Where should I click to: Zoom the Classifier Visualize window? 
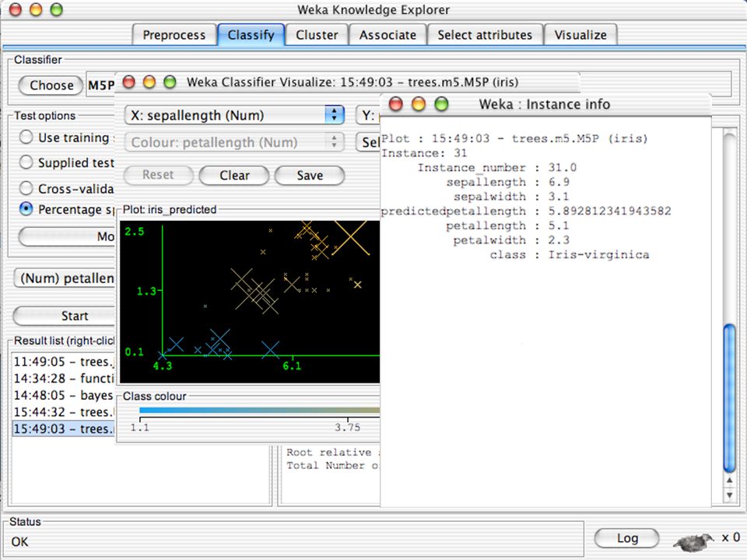click(x=170, y=82)
